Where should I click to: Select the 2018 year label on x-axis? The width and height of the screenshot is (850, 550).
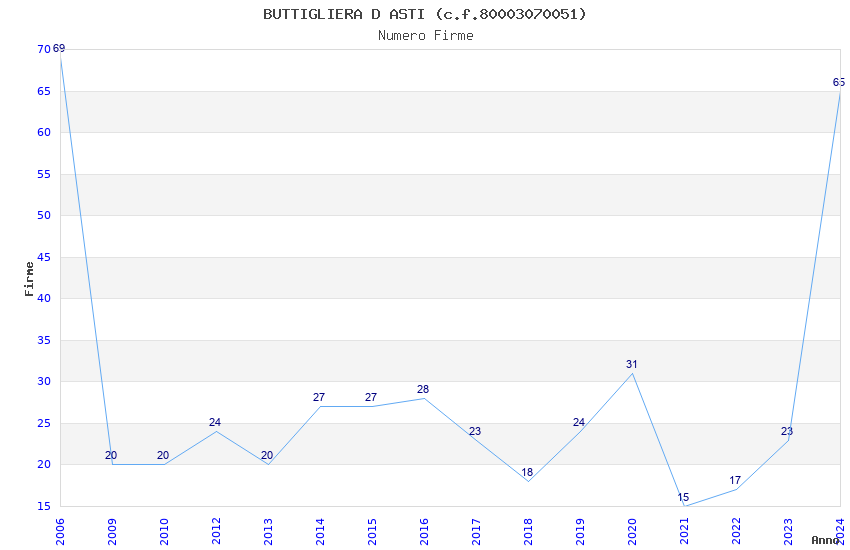point(528,531)
